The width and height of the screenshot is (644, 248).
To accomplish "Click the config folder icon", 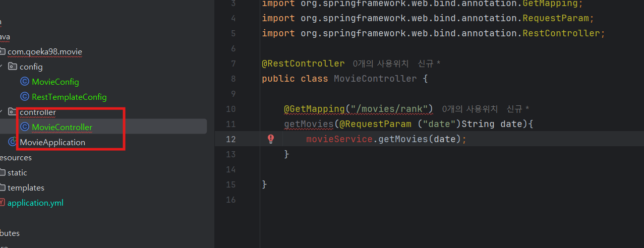I will (x=13, y=67).
